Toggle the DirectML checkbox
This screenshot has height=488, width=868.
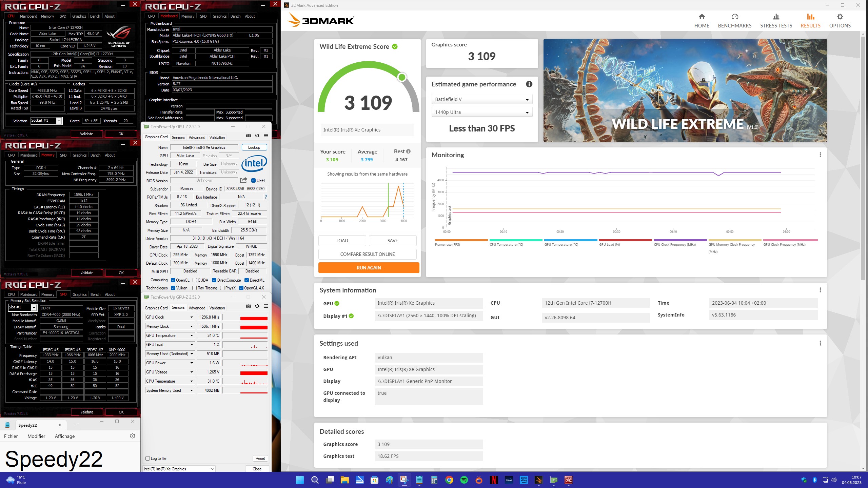pyautogui.click(x=246, y=280)
